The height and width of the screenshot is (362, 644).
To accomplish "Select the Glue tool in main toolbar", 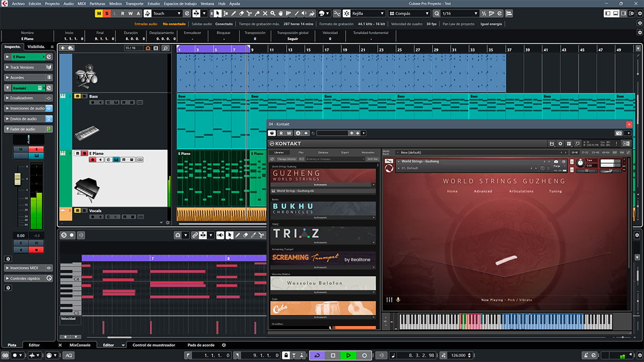I will [x=258, y=13].
